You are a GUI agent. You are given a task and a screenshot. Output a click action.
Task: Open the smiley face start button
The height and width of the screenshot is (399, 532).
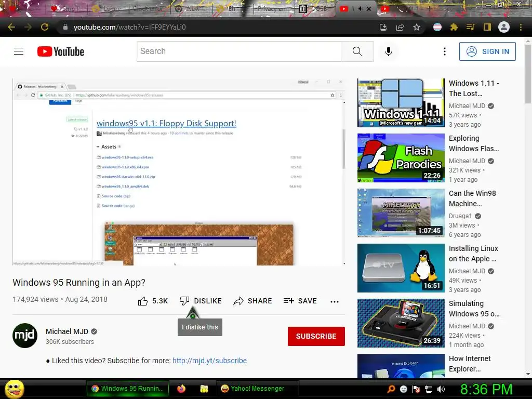(14, 389)
